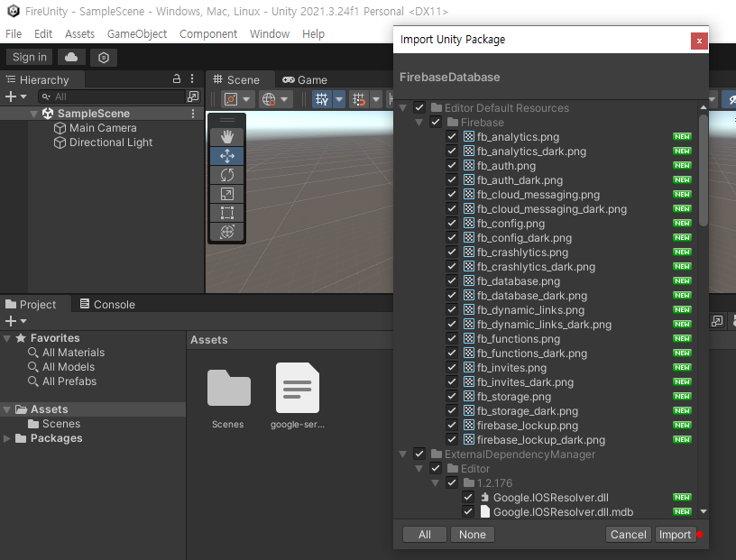The width and height of the screenshot is (736, 560).
Task: Open the Package Manager hexagon icon
Action: click(x=104, y=58)
